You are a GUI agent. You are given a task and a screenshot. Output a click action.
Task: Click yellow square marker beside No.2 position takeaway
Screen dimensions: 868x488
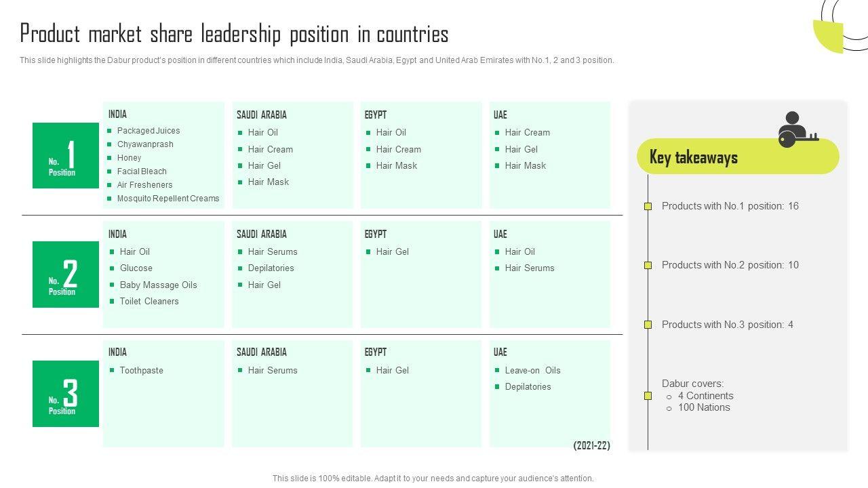[x=648, y=265]
